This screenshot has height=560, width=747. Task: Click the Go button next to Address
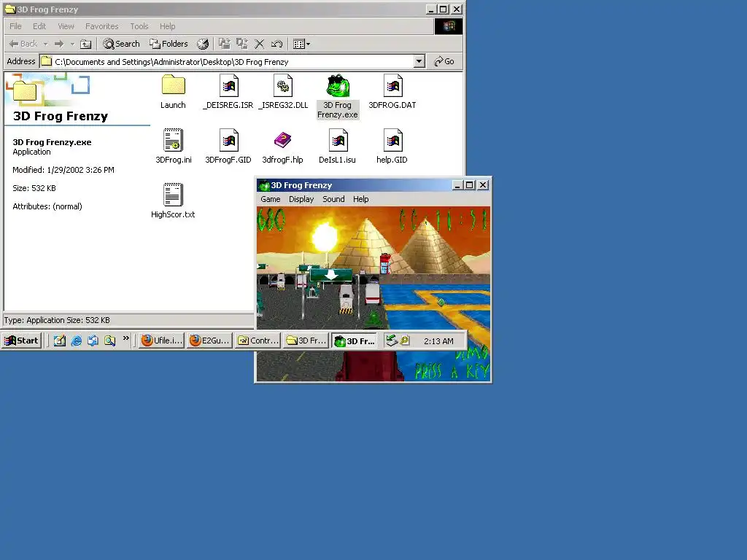coord(444,61)
